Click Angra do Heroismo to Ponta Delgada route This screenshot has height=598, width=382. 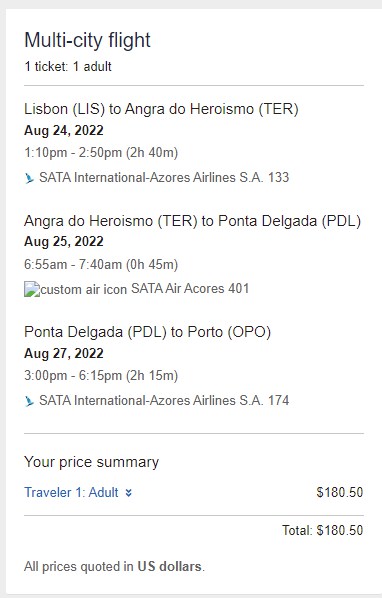tap(193, 221)
